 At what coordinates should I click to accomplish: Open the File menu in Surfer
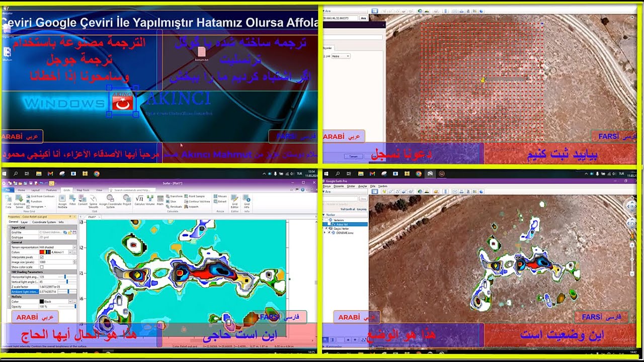click(8, 190)
